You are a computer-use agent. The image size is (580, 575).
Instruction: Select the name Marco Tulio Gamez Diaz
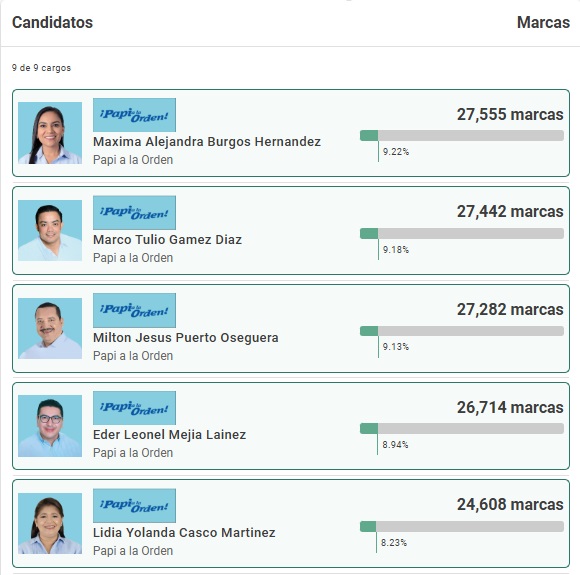167,239
